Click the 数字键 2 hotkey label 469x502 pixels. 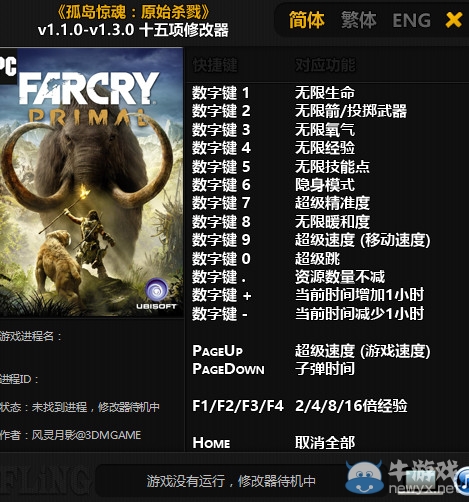tap(221, 111)
